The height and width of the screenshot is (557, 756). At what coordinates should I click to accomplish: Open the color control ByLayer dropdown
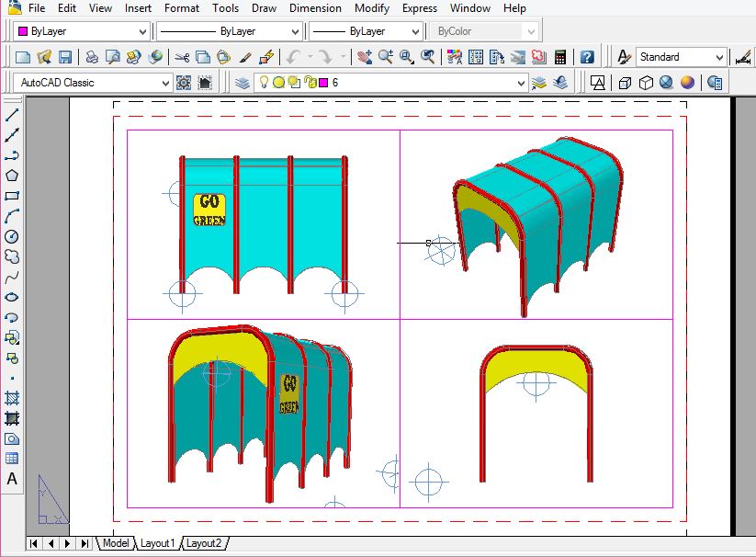click(81, 31)
